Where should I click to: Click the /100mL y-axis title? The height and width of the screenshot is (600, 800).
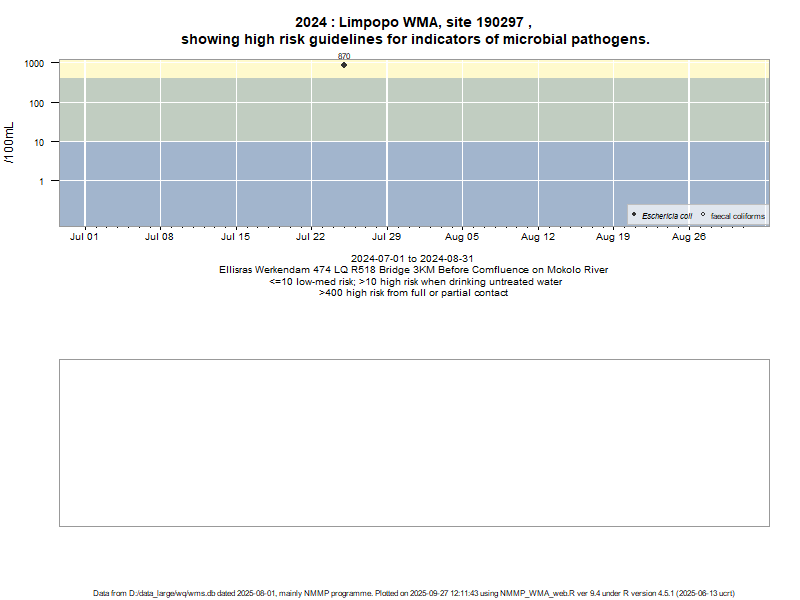click(x=10, y=142)
